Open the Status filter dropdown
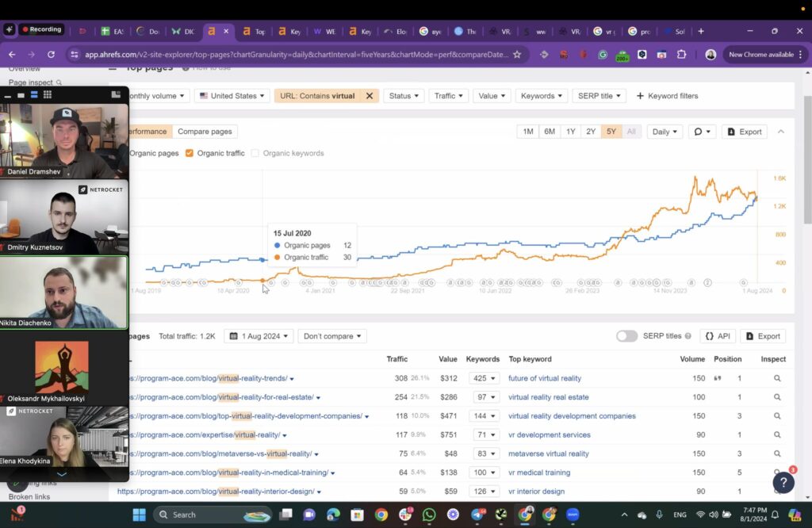Image resolution: width=812 pixels, height=528 pixels. point(404,95)
